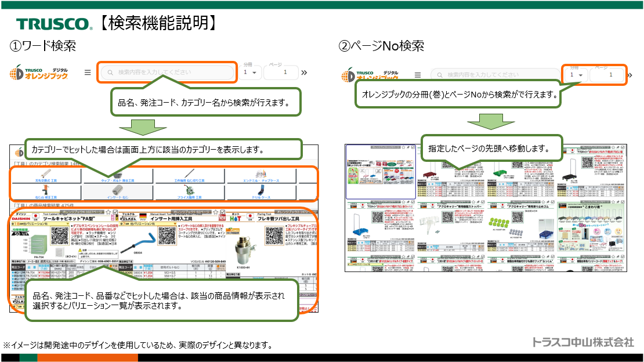The image size is (644, 362).
Task: Click the ツールキャビネット"PA型" product title
Action: point(68,219)
